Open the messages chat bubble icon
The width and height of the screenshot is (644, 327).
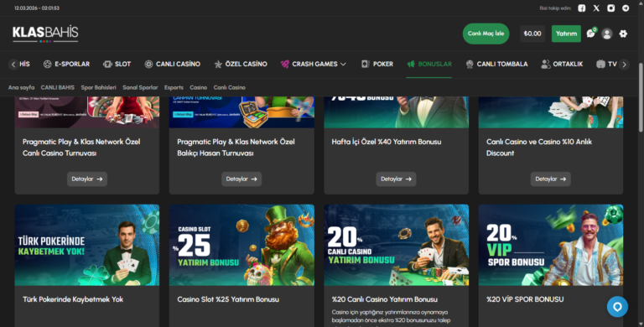pyautogui.click(x=591, y=34)
